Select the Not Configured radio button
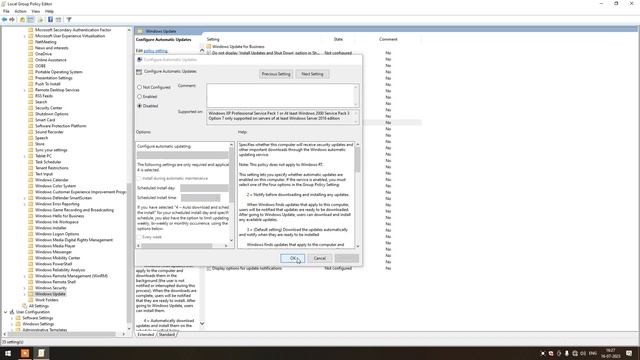 tap(140, 87)
